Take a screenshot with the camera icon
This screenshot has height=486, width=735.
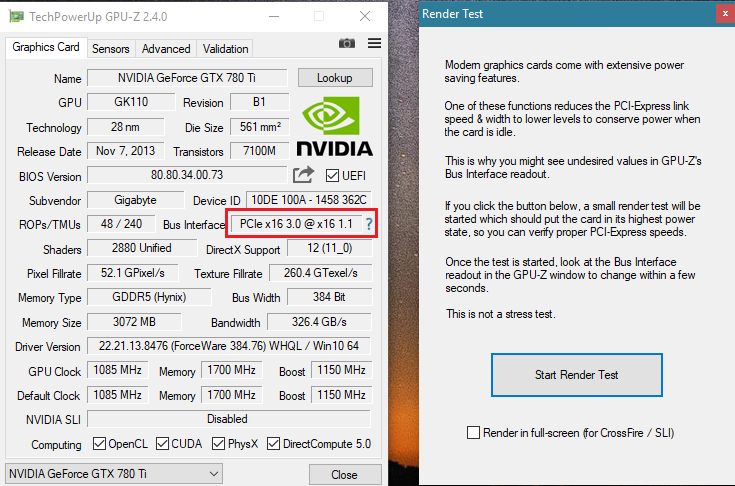[346, 43]
